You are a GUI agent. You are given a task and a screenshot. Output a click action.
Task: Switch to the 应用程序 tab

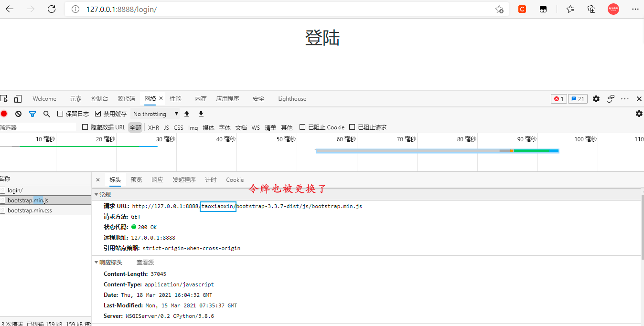(227, 99)
